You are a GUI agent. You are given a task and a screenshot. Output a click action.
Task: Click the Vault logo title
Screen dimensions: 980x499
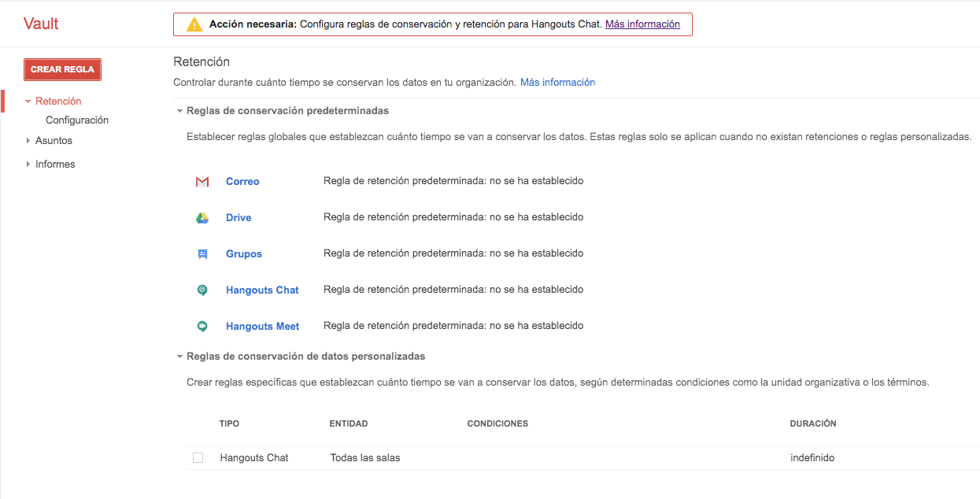click(x=41, y=24)
